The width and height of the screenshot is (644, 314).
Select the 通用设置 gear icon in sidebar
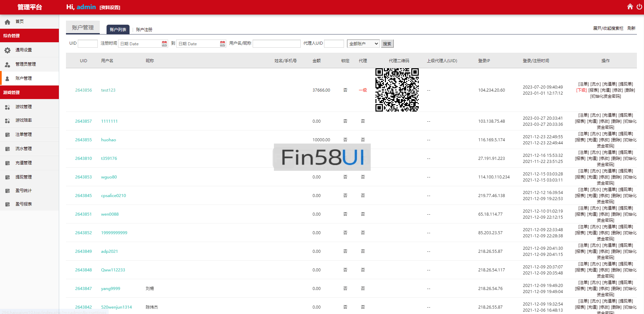[x=7, y=50]
